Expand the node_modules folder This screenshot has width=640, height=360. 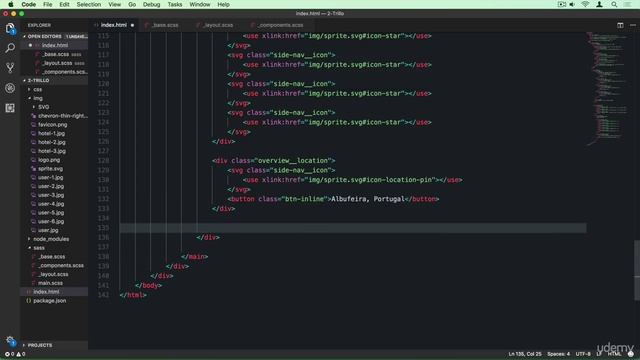(x=51, y=239)
